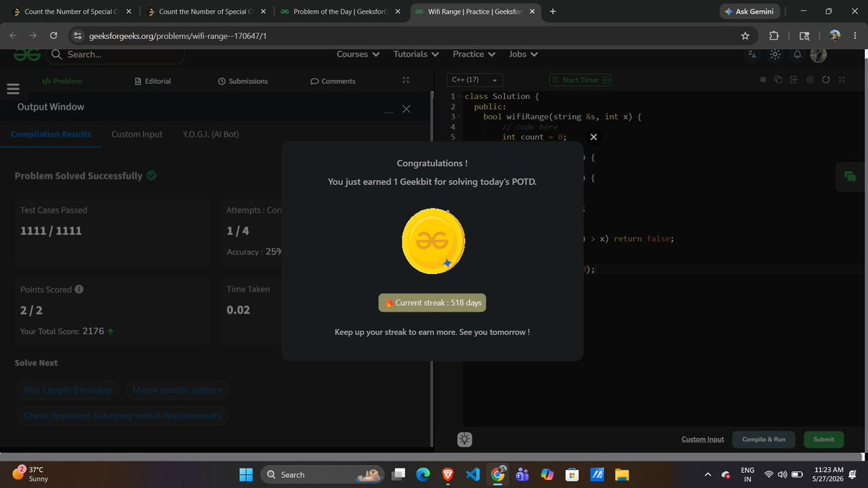Click the Compile & Run button

[763, 440]
